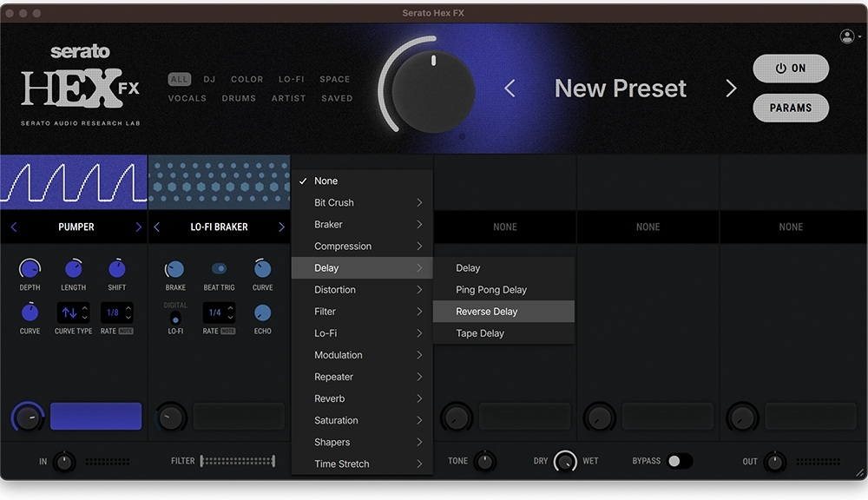Select previous effect left of LO-FI BRAKER
The image size is (868, 500).
pyautogui.click(x=156, y=227)
